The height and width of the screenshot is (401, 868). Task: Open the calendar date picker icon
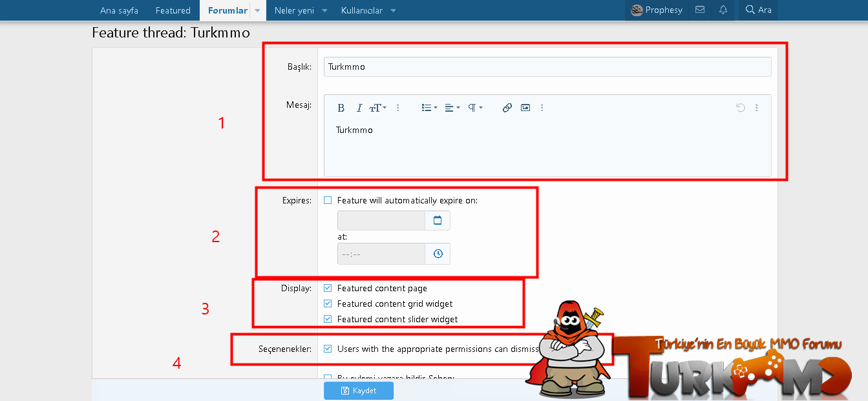pos(438,221)
